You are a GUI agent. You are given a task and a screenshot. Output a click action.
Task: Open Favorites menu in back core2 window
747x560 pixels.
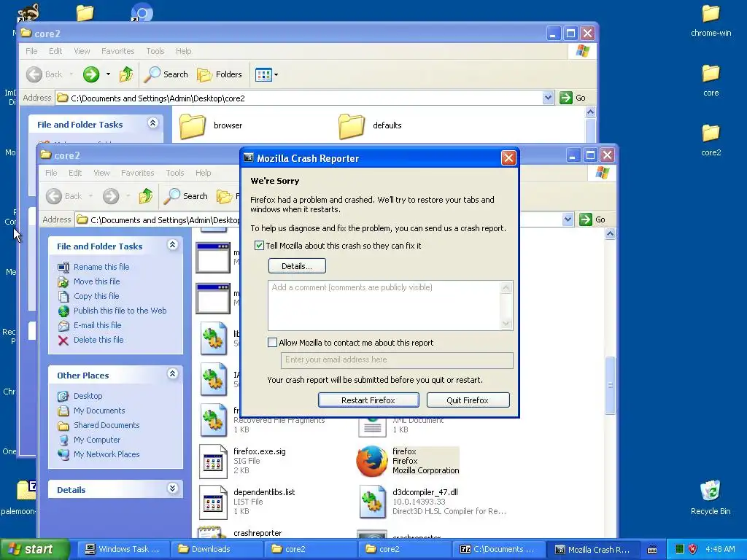117,51
